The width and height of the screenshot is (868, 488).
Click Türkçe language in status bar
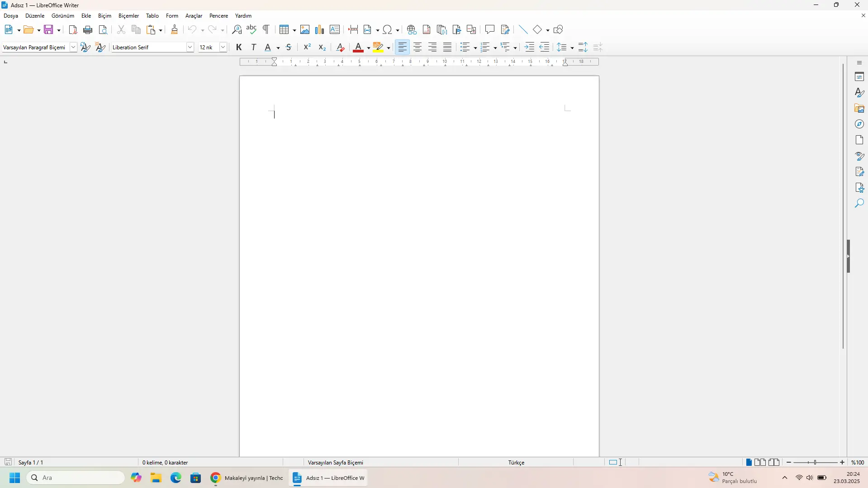pyautogui.click(x=516, y=463)
